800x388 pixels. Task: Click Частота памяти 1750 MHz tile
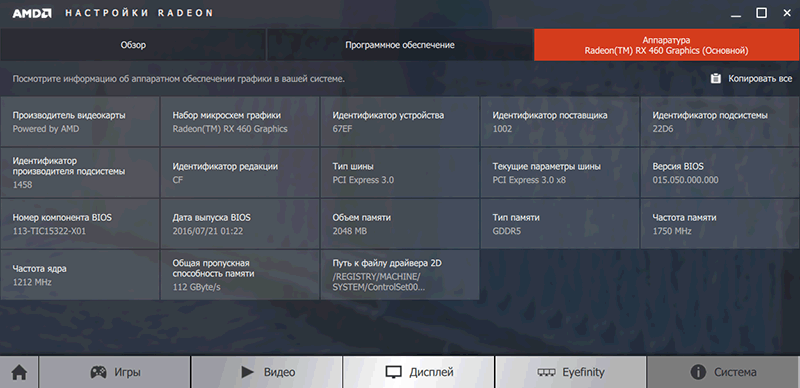(x=720, y=224)
